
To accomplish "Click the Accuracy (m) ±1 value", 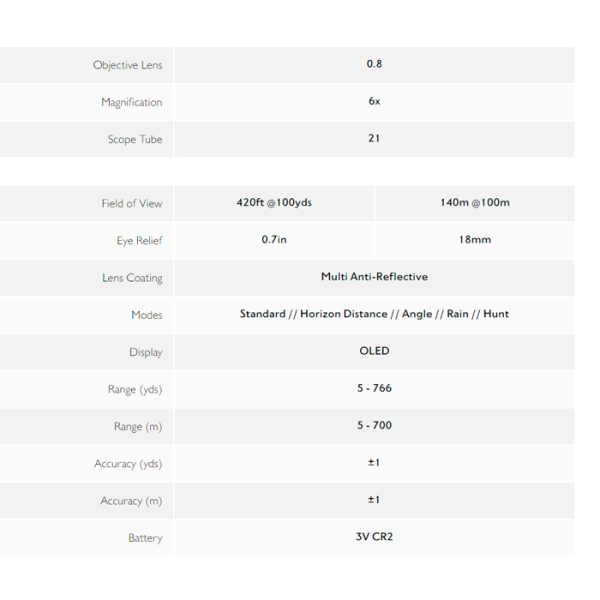I will (x=374, y=499).
